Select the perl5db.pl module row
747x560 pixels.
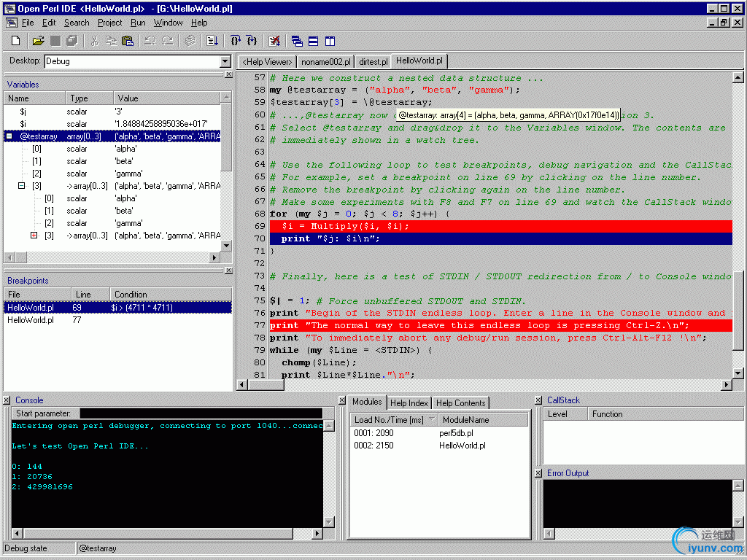click(x=439, y=433)
